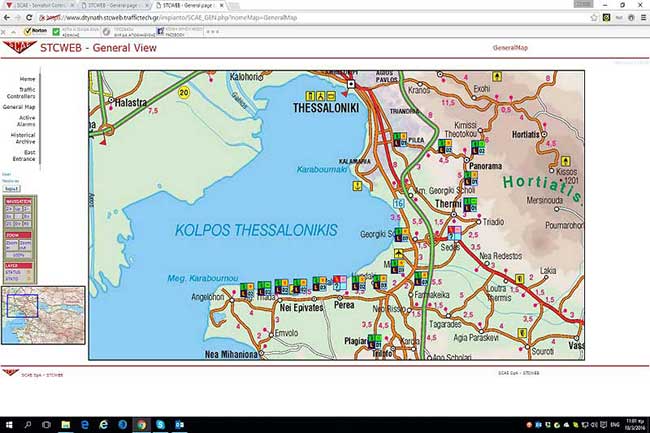Screen dimensions: 650x433
Task: Click the GeneralMap link in header
Action: (x=510, y=48)
